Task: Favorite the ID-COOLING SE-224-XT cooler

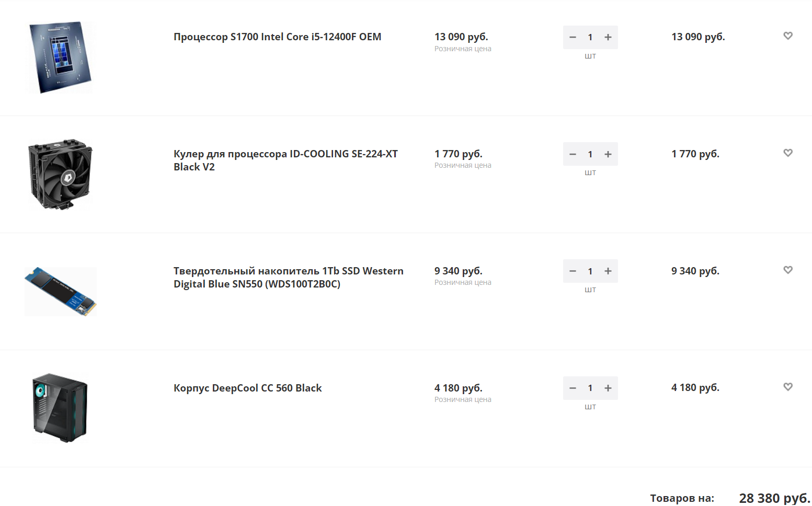Action: pyautogui.click(x=788, y=153)
